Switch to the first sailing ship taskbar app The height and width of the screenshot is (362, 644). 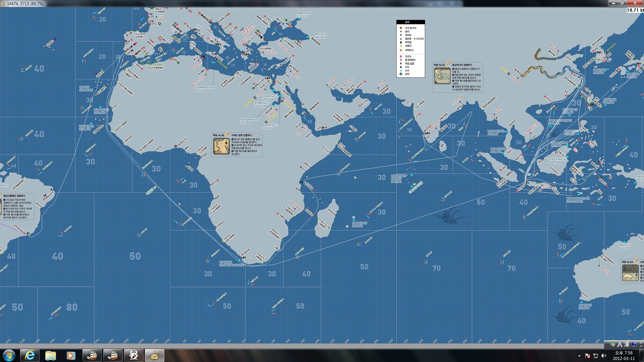pyautogui.click(x=92, y=355)
